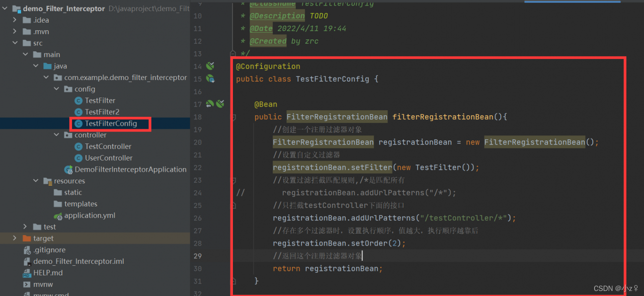Click the UserController class icon
Screen dimensions: 644x296
pos(78,158)
